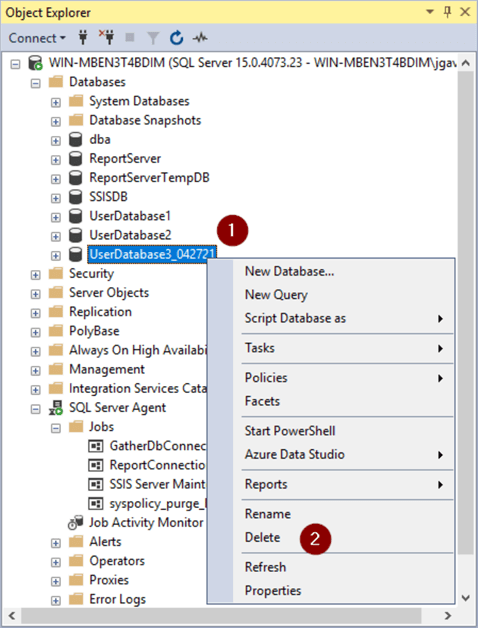Open the Window Position dropdown arrow in title bar
The image size is (478, 628).
(430, 12)
